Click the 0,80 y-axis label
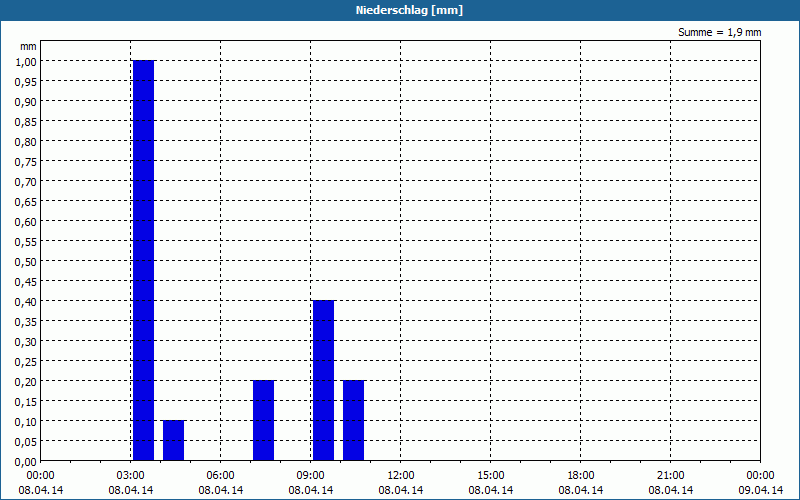 pyautogui.click(x=26, y=141)
